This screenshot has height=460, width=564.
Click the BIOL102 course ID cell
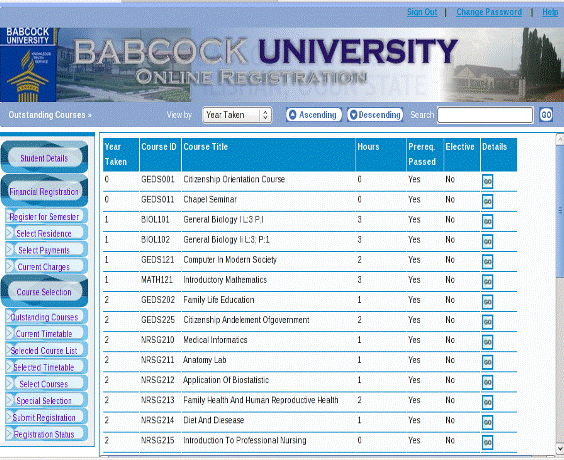point(155,240)
